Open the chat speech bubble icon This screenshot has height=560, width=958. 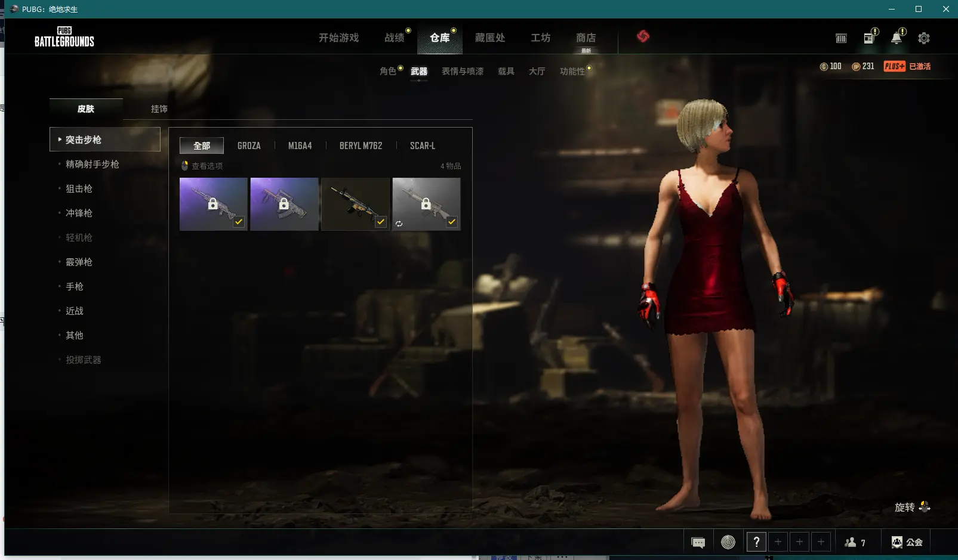click(x=698, y=542)
